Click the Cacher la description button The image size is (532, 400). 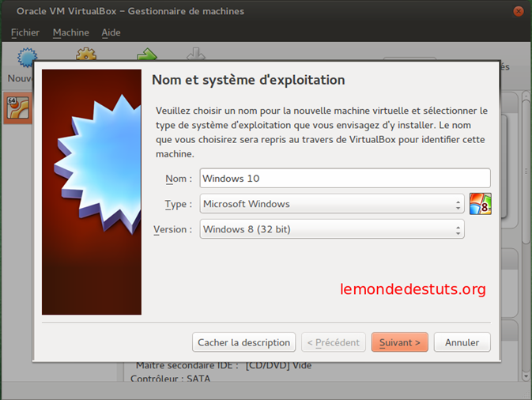[x=243, y=342]
